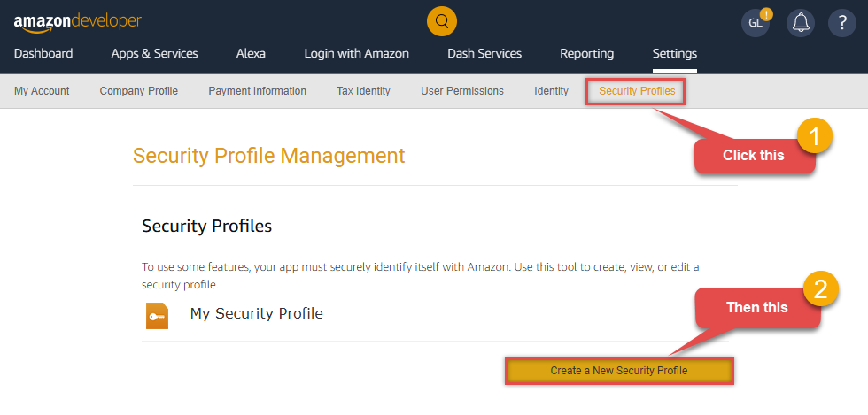Image resolution: width=868 pixels, height=415 pixels.
Task: Open the orange search icon
Action: [442, 21]
